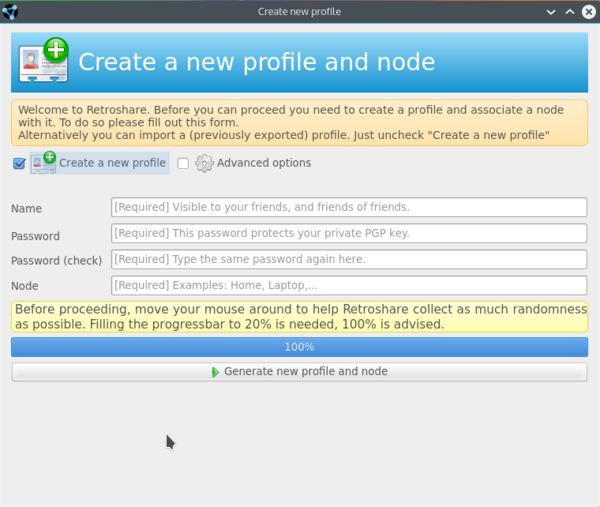Maximize the Create new profile window
Screen dimensions: 600x507
click(x=570, y=12)
